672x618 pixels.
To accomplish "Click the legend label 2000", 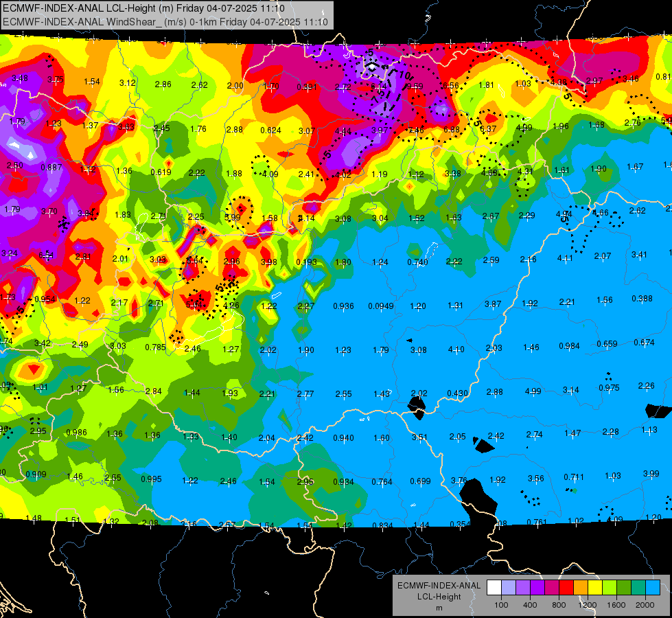I will pyautogui.click(x=645, y=605).
